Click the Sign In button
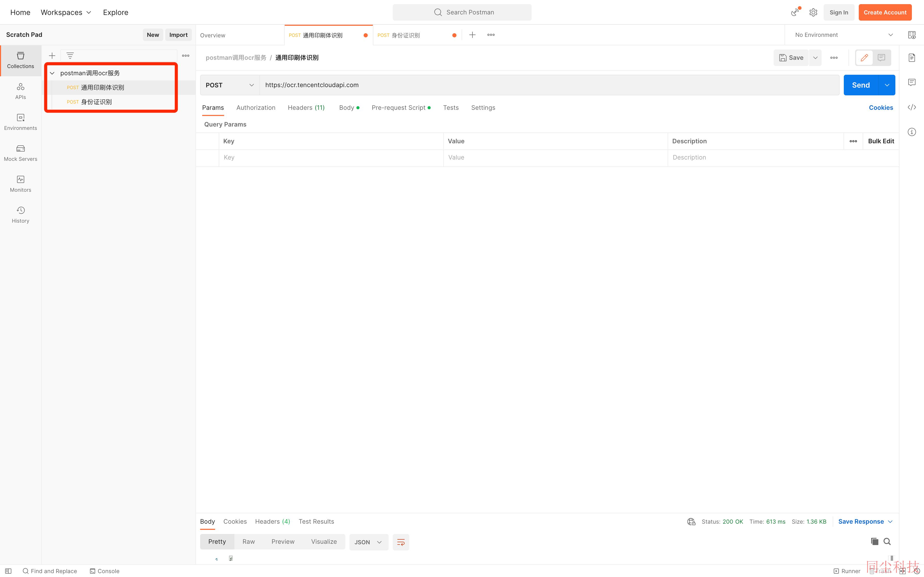This screenshot has width=924, height=577. [839, 12]
